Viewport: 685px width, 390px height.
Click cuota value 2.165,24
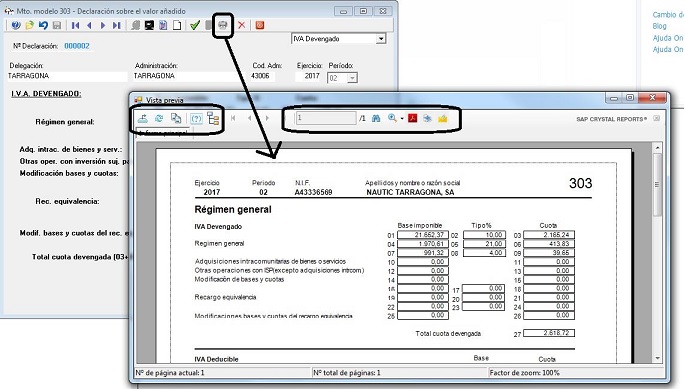pyautogui.click(x=549, y=235)
